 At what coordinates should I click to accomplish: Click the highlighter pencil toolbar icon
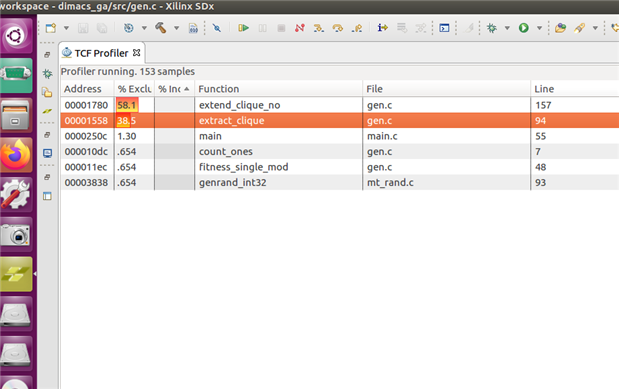pyautogui.click(x=580, y=28)
